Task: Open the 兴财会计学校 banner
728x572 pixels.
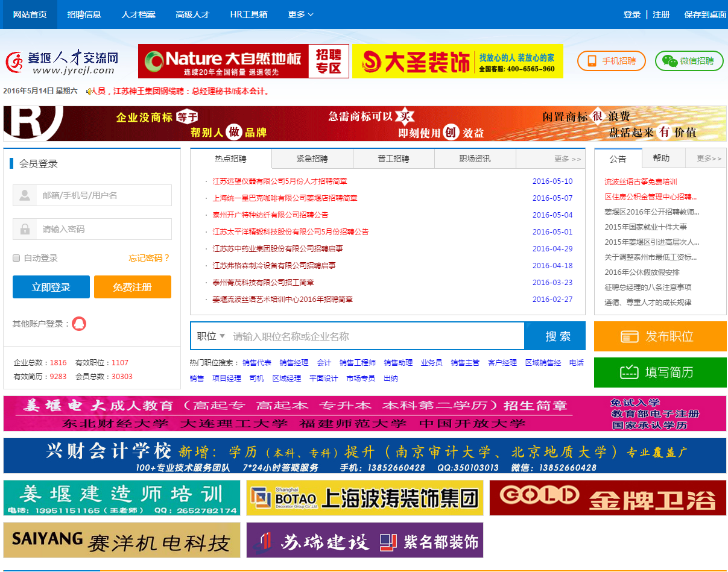Action: [x=365, y=456]
